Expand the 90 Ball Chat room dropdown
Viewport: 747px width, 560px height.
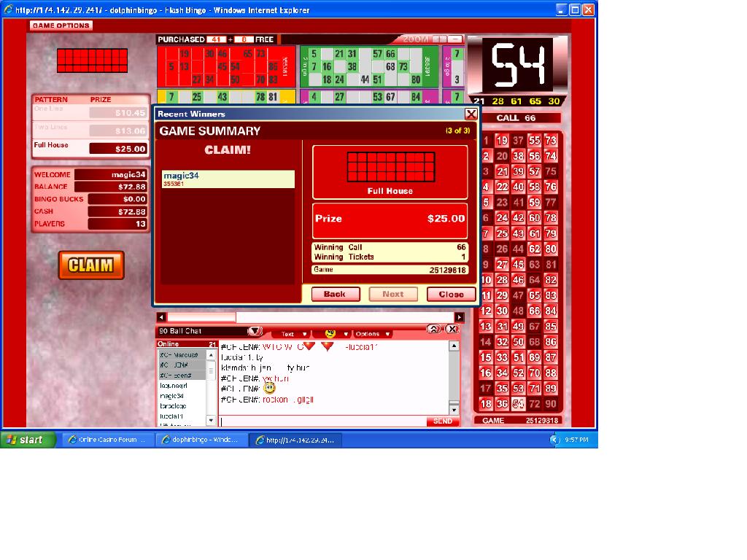tap(255, 331)
